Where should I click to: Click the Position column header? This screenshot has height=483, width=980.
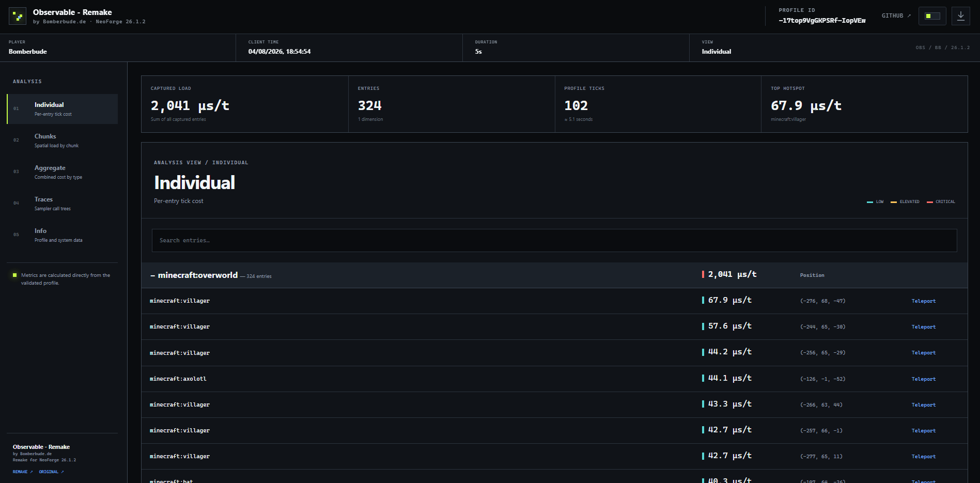click(812, 275)
